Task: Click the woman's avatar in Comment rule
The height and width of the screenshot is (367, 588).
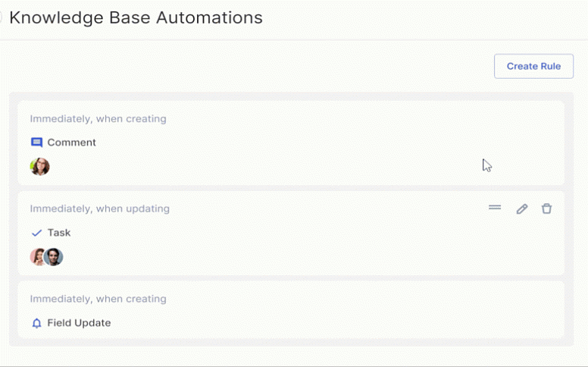Action: tap(39, 167)
